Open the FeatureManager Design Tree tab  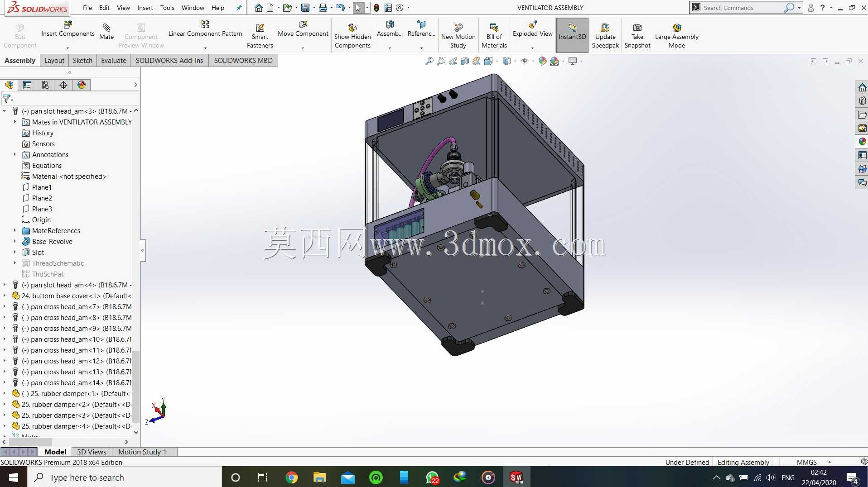[x=9, y=85]
